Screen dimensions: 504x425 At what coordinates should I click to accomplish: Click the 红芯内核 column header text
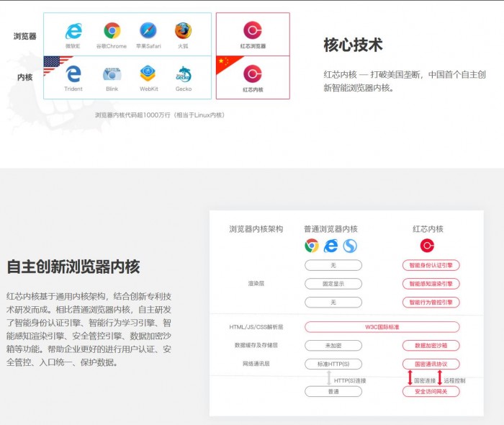pyautogui.click(x=428, y=229)
